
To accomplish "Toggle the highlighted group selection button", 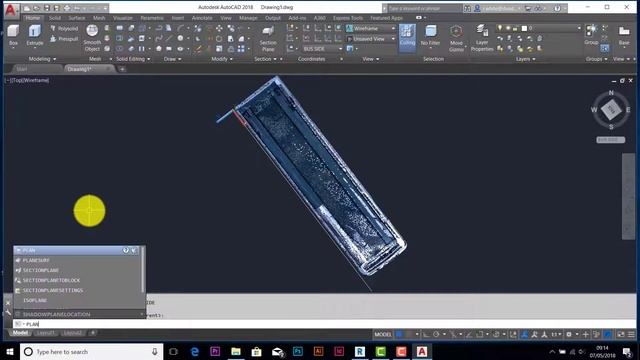I will tap(604, 48).
